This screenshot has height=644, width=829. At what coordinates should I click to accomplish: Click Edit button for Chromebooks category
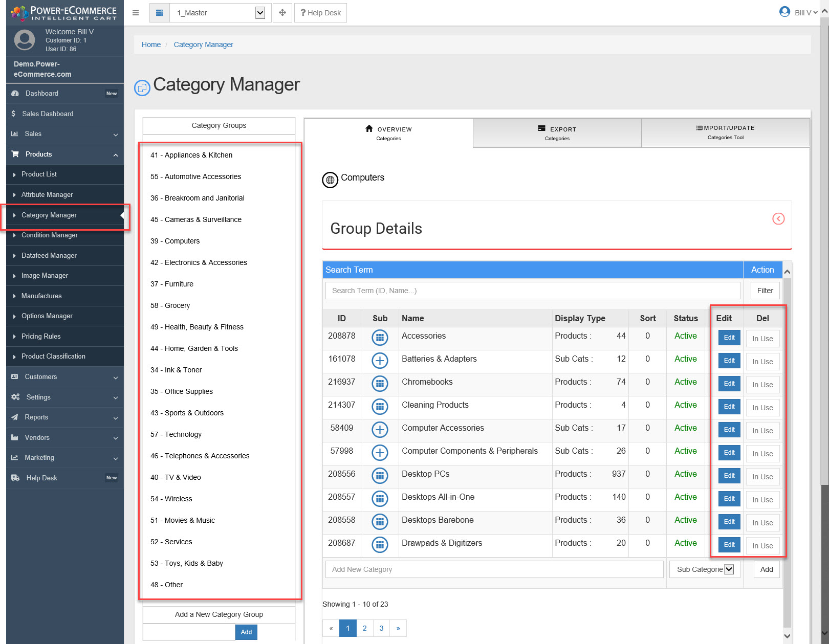(729, 384)
